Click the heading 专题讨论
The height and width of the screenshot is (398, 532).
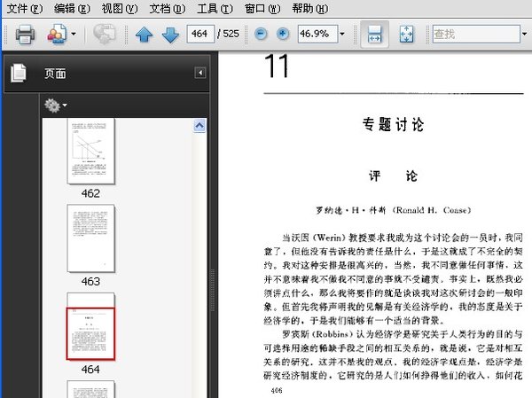tap(393, 124)
